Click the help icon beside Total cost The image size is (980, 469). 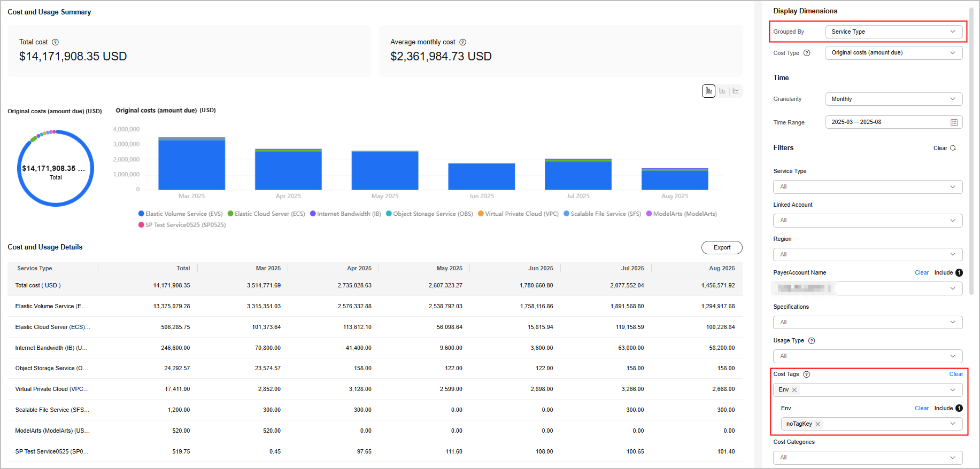55,42
